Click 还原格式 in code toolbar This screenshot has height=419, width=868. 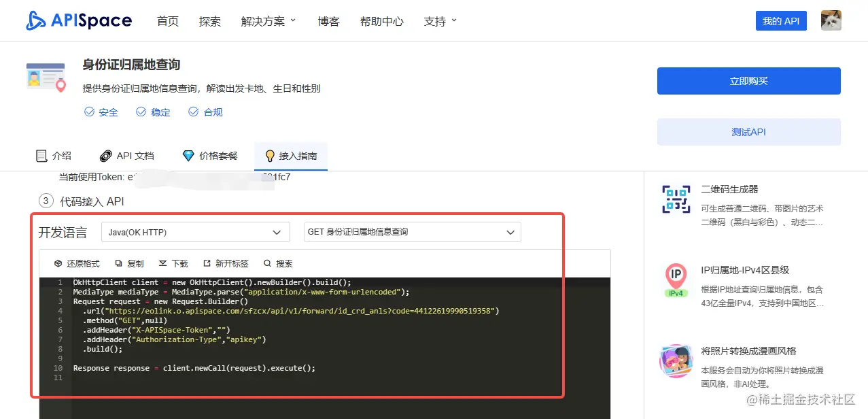(77, 263)
